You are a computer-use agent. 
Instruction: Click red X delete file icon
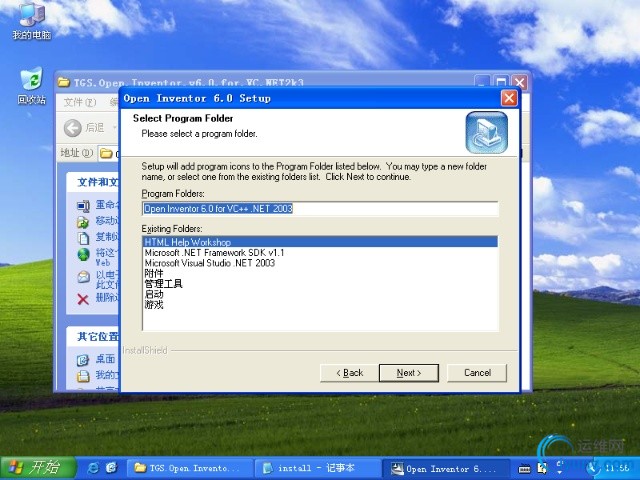pos(83,300)
